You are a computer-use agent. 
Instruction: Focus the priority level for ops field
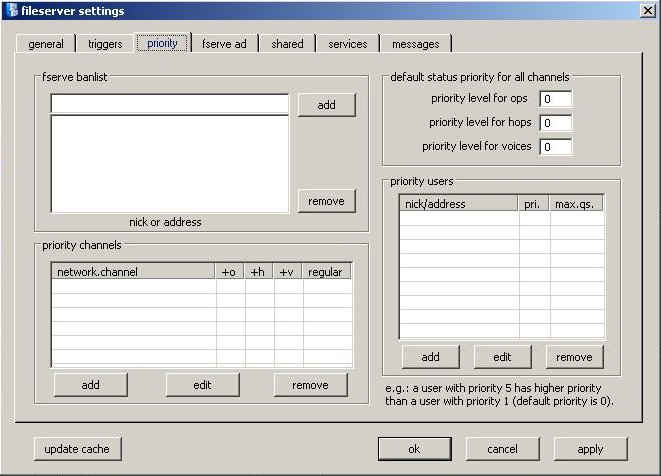[556, 99]
